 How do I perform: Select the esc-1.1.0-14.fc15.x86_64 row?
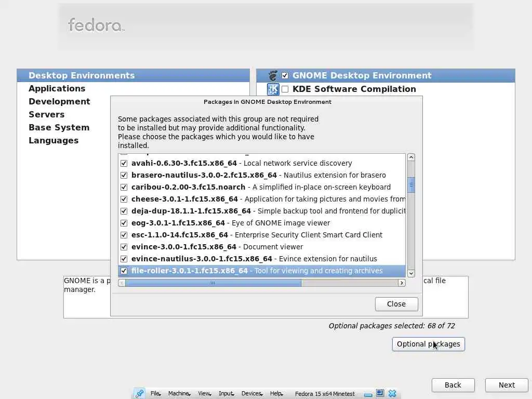(262, 235)
